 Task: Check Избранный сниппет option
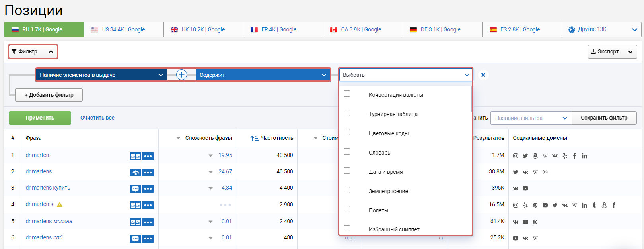click(x=347, y=228)
